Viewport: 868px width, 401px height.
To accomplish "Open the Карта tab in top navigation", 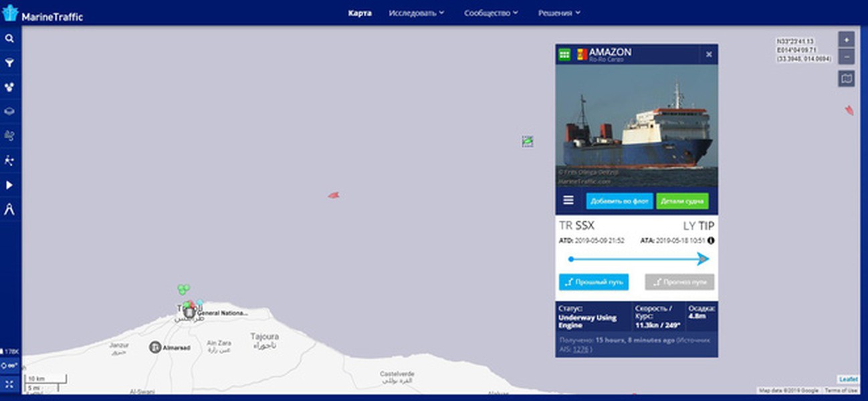I will tap(360, 13).
